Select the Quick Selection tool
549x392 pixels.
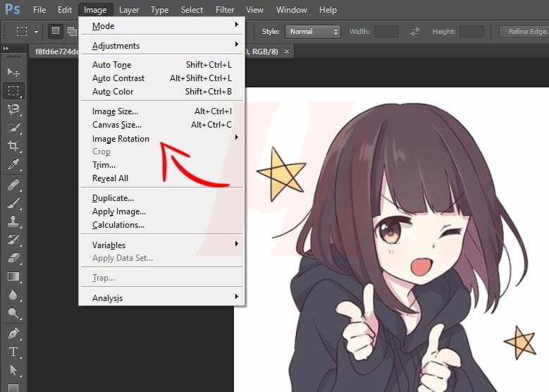click(x=13, y=128)
